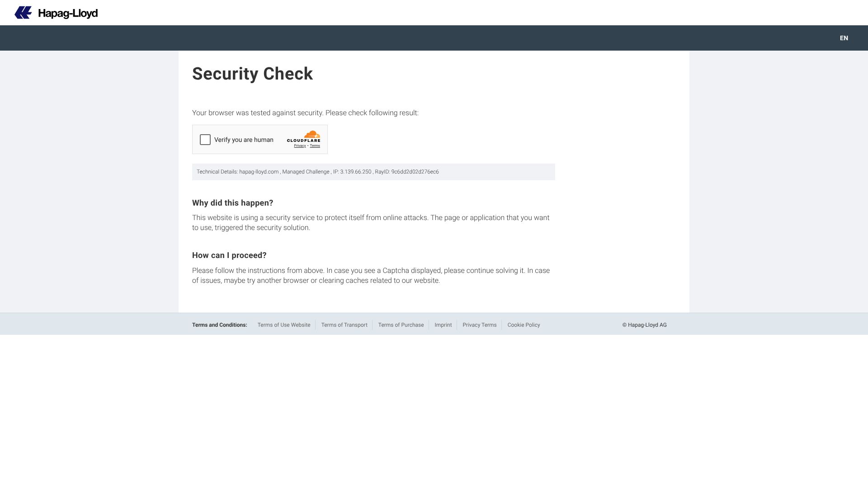
Task: Open the Privacy Terms footer link
Action: pos(479,325)
